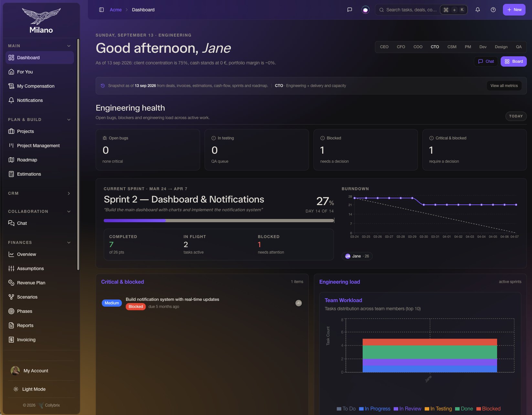
Task: Click the Phases target icon
Action: pos(11,311)
